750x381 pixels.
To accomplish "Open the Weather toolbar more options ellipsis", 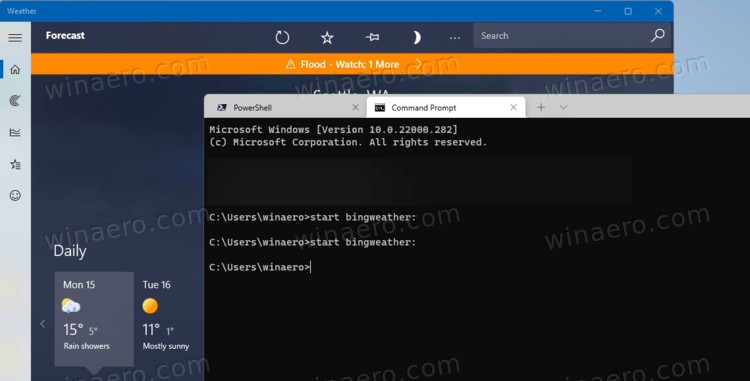I will point(455,38).
